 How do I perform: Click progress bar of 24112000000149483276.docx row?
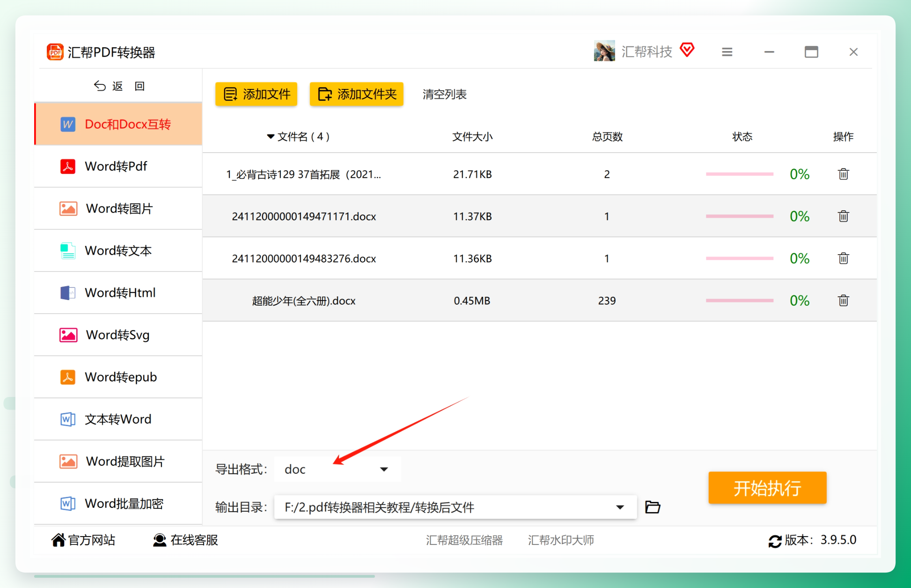(740, 258)
